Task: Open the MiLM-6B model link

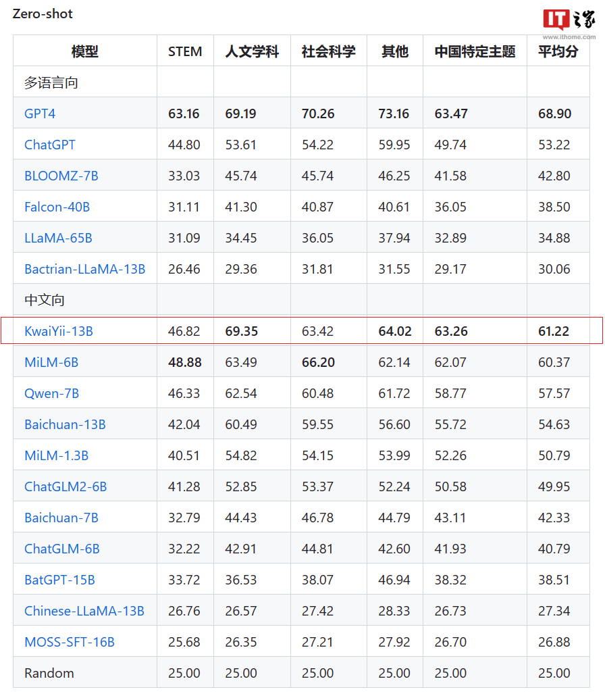Action: click(x=51, y=362)
